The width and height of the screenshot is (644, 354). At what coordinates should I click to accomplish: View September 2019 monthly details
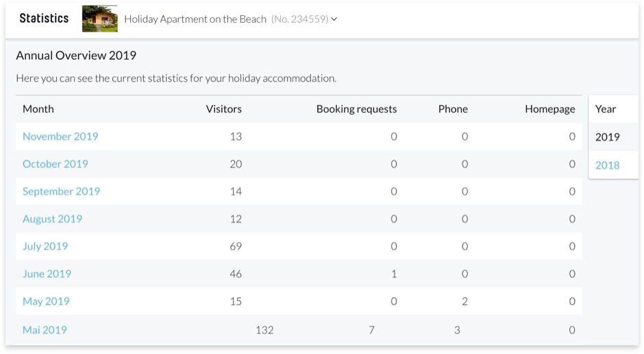tap(61, 191)
